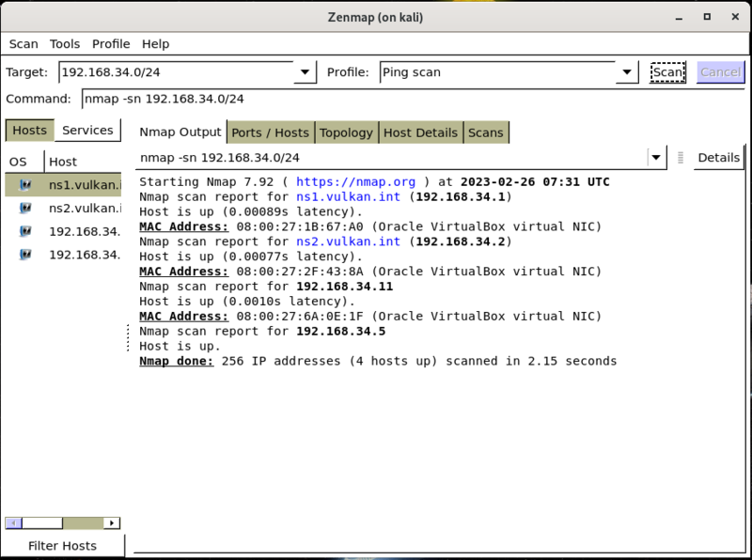Toggle the Hosts view button
752x560 pixels.
click(29, 131)
